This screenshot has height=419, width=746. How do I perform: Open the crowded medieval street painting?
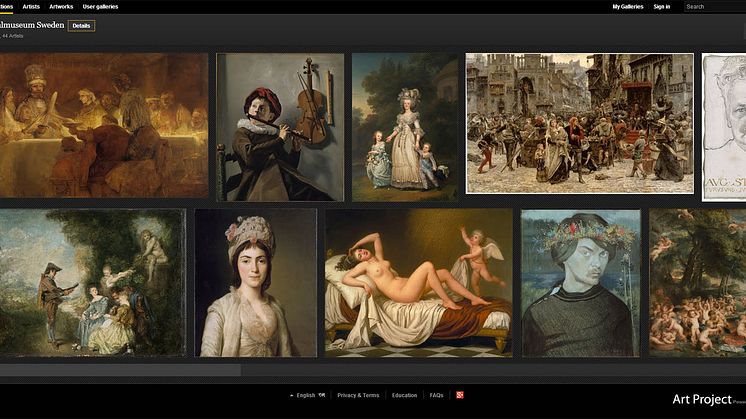[x=579, y=123]
